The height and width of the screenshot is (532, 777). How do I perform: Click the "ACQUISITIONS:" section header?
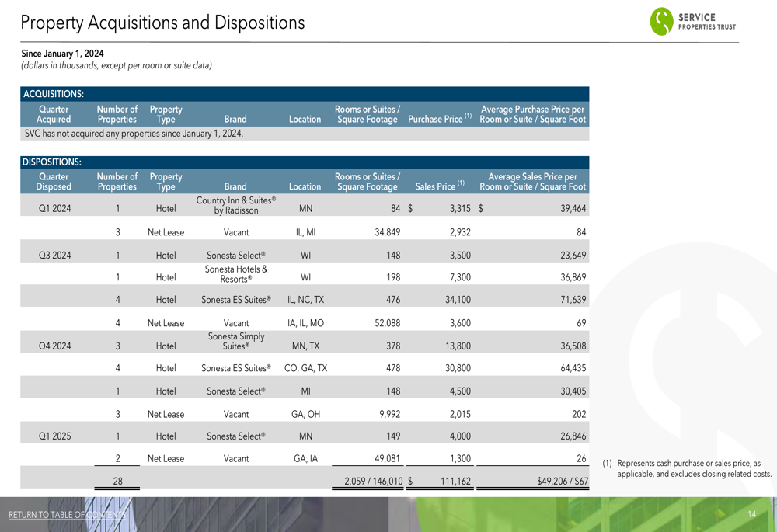pyautogui.click(x=54, y=94)
